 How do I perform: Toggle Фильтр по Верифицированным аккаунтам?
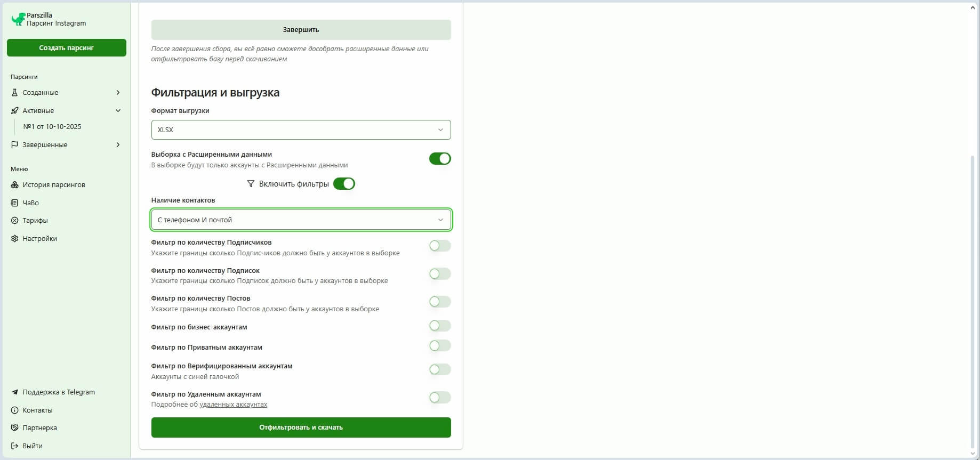click(440, 369)
